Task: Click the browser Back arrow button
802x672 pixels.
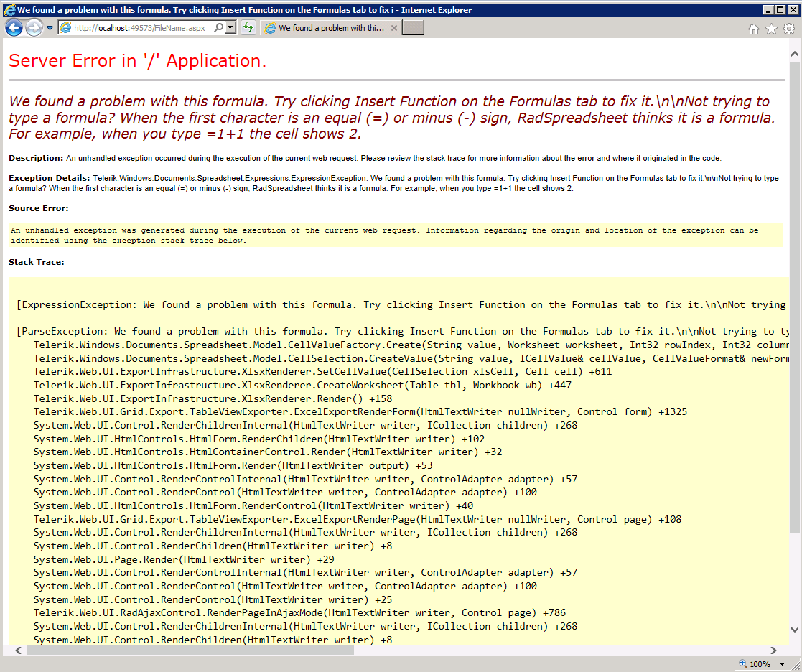Action: tap(14, 27)
